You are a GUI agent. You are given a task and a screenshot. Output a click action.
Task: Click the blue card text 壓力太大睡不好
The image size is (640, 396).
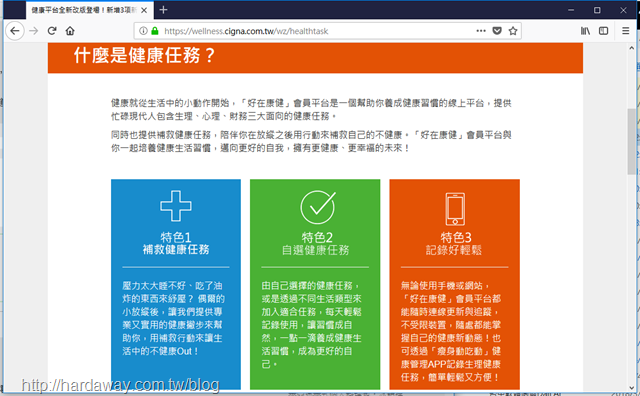click(173, 318)
